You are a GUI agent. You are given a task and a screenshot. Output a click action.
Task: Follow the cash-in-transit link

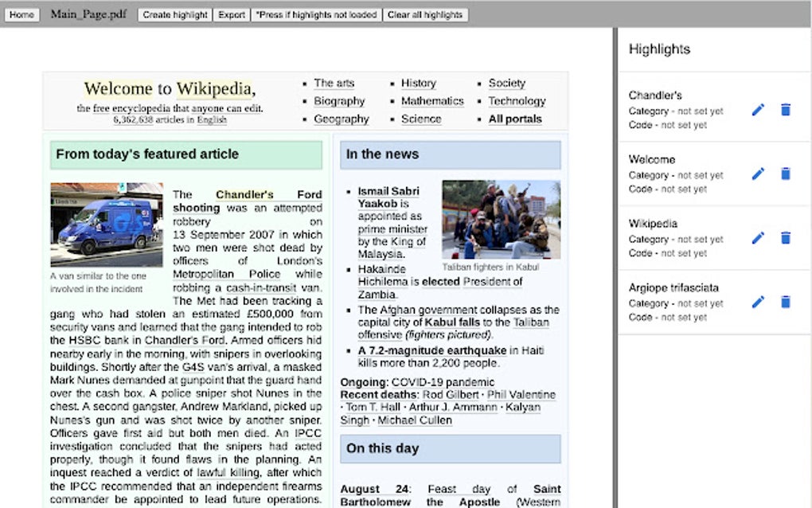(x=261, y=287)
